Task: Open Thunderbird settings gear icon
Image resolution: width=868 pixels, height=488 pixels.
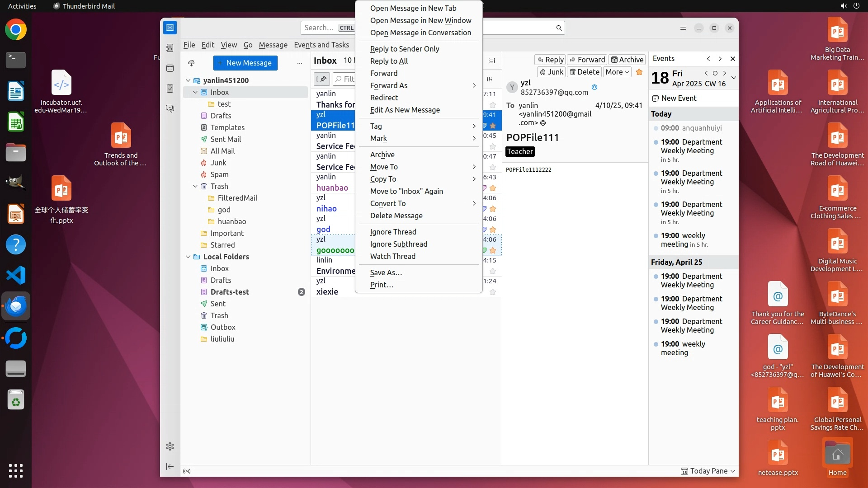Action: pos(170,446)
